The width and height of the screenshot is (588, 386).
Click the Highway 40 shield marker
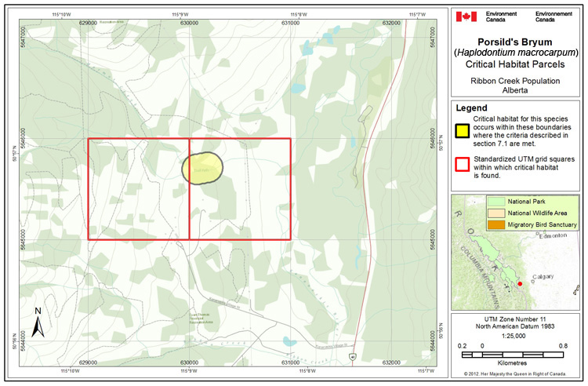(x=352, y=356)
